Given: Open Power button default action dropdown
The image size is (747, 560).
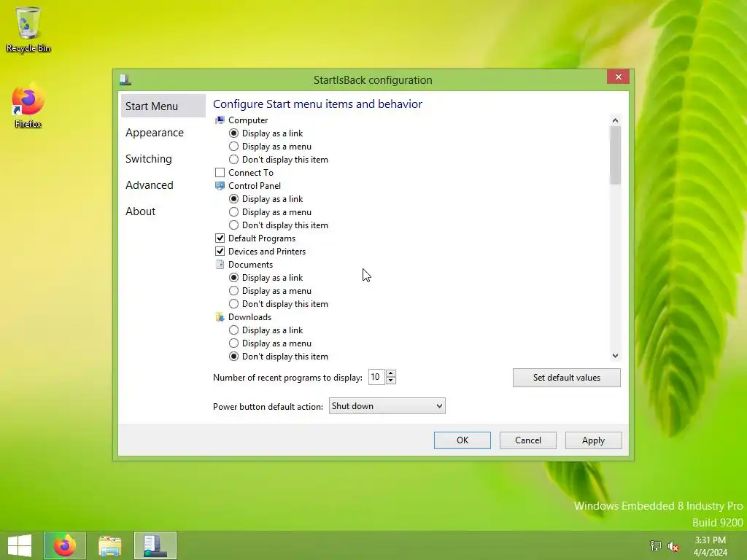Looking at the screenshot, I should point(387,406).
